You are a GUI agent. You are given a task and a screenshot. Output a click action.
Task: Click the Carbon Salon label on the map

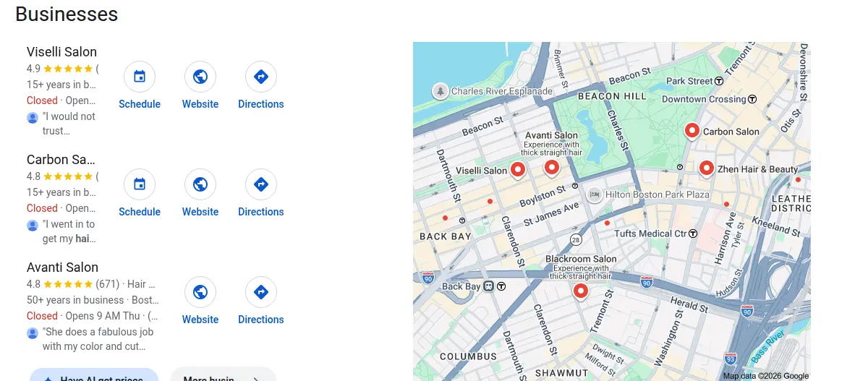[731, 132]
